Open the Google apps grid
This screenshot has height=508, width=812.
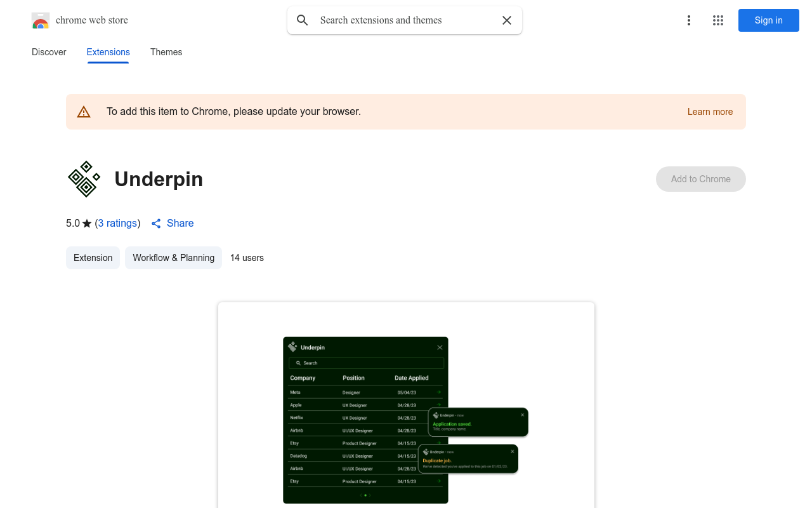tap(718, 20)
